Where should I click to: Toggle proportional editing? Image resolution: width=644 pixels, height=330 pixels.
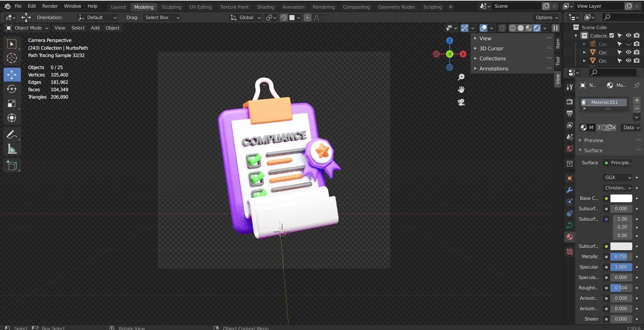(x=307, y=18)
